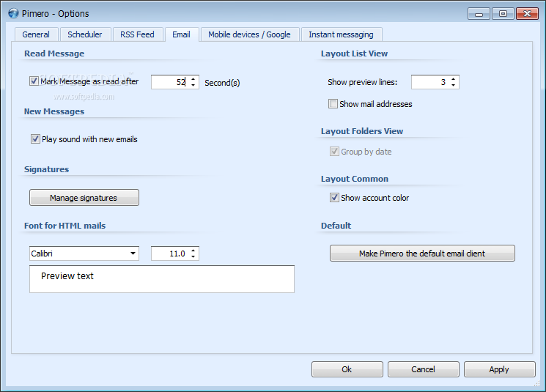This screenshot has width=546, height=392.
Task: Select the Email tab
Action: click(182, 34)
